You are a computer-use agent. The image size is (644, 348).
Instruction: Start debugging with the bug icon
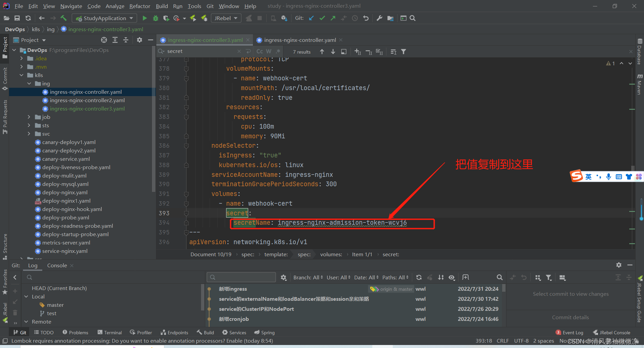155,18
